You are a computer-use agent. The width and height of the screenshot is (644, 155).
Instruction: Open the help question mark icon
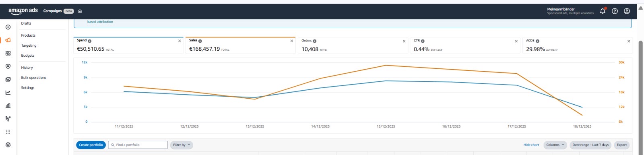615,11
